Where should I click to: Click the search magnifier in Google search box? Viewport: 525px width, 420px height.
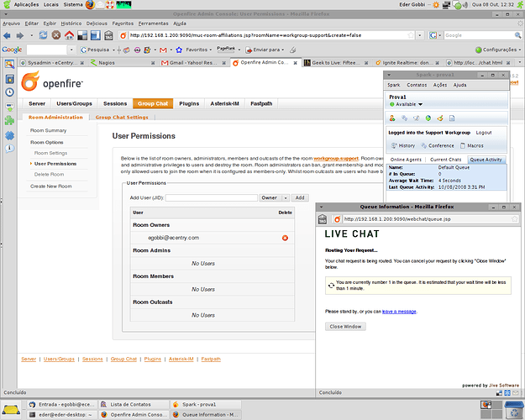(x=518, y=35)
